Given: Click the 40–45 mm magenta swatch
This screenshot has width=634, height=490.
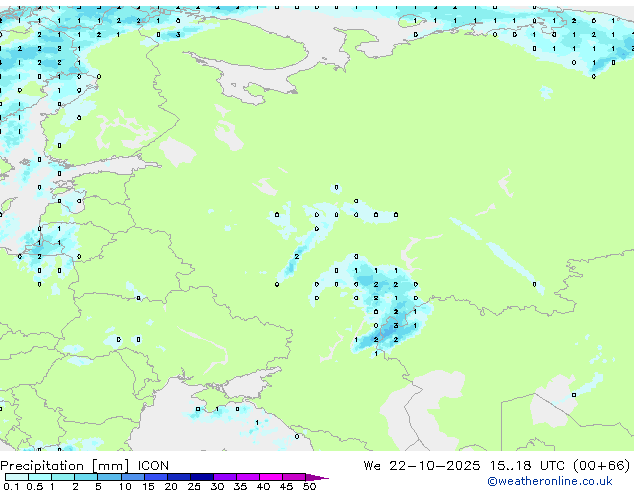Looking at the screenshot, I should (271, 477).
